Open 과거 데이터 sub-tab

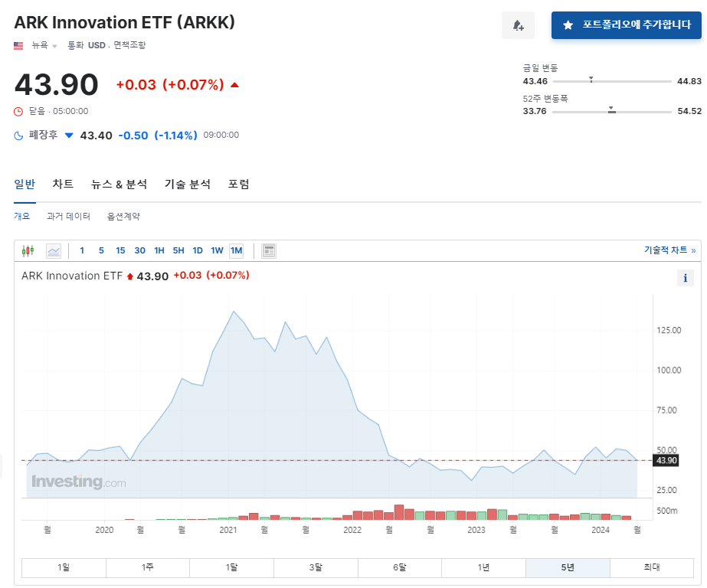[68, 216]
